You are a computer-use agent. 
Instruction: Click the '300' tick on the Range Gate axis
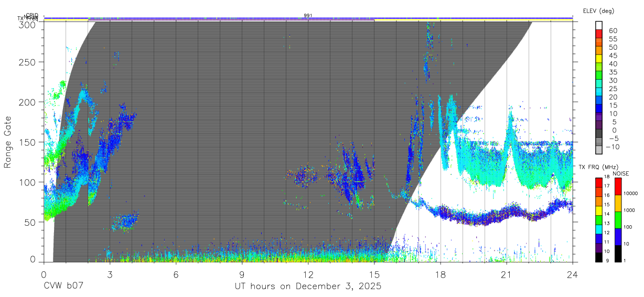pos(28,24)
